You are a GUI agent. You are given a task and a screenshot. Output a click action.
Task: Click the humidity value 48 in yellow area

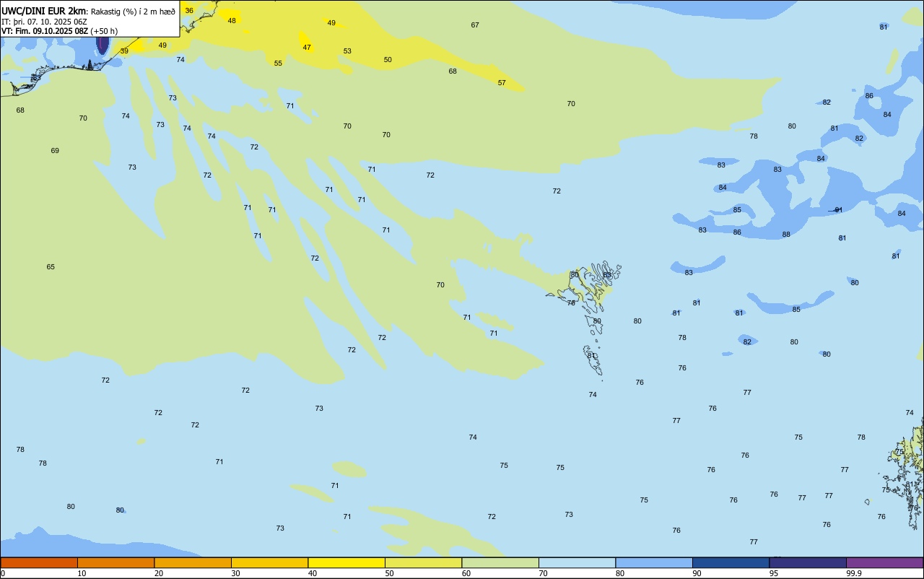tap(232, 20)
